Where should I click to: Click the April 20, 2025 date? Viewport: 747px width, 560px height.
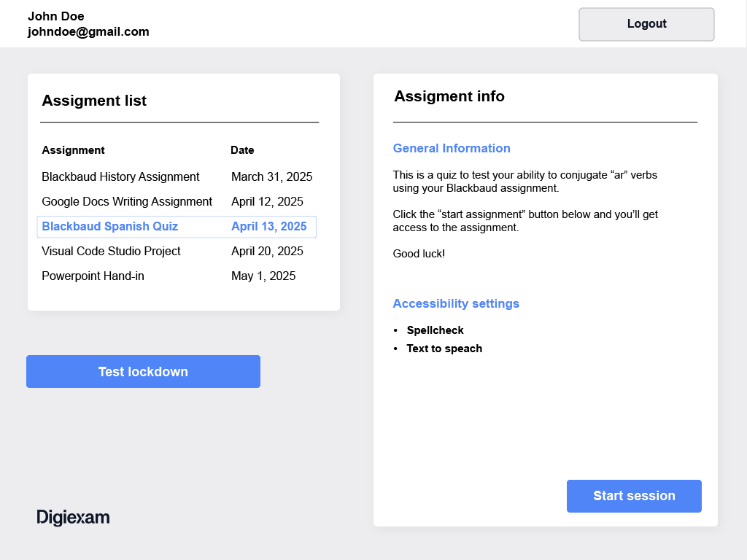(x=267, y=251)
